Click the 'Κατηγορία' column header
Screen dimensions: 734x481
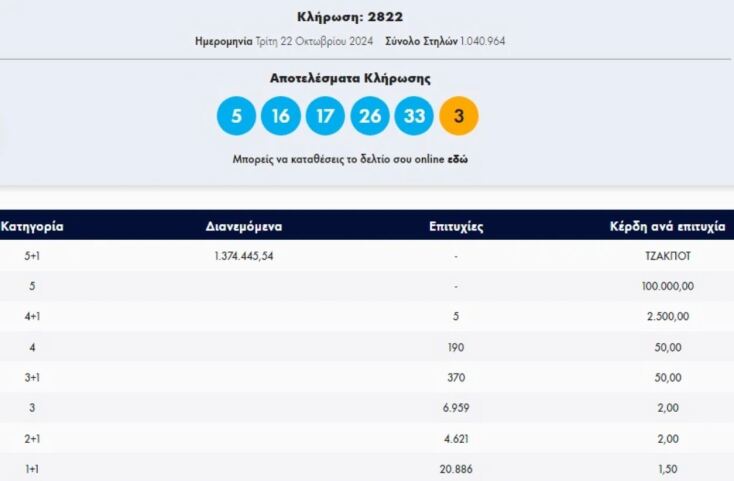32,226
